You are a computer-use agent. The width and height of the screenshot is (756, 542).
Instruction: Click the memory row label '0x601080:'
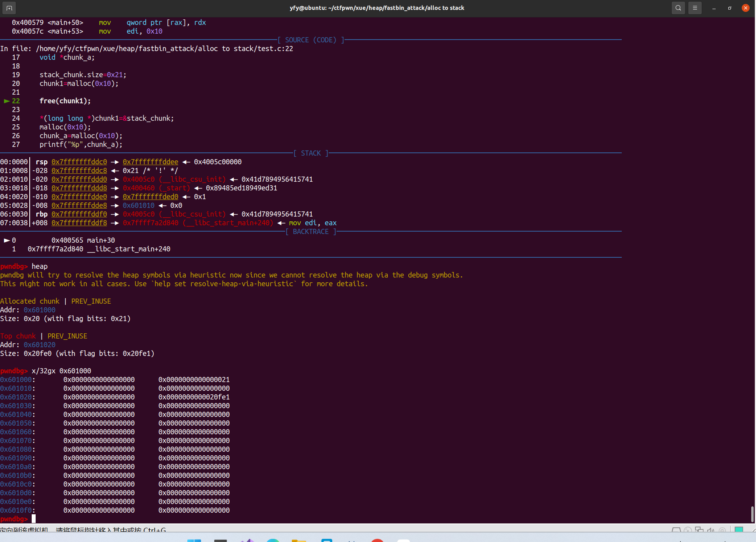[18, 449]
